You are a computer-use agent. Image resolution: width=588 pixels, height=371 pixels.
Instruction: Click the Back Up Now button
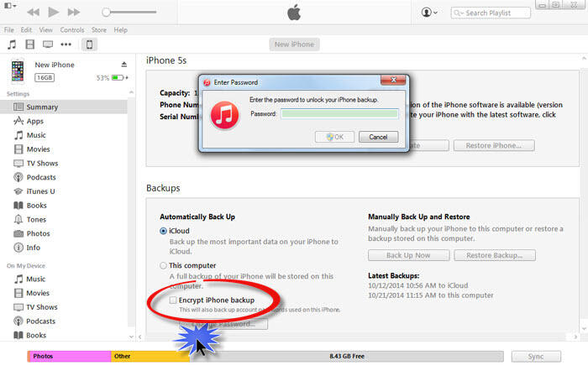tap(409, 255)
